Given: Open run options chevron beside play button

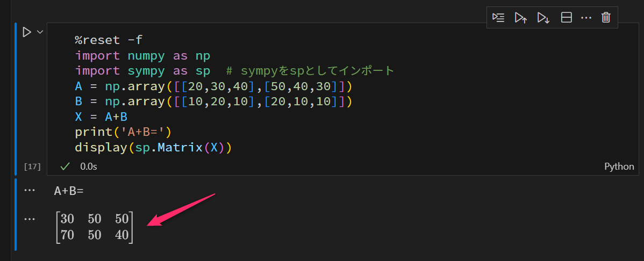Looking at the screenshot, I should [x=40, y=33].
